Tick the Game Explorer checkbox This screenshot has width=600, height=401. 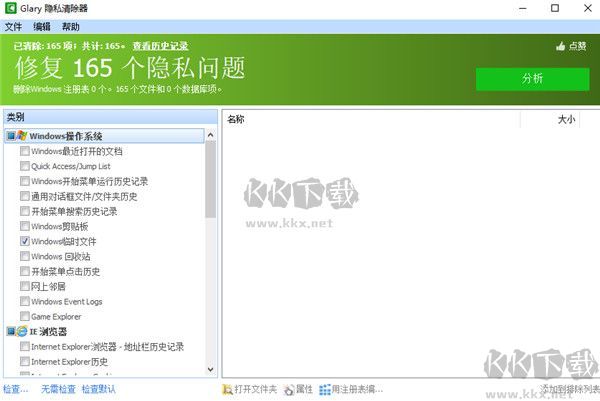coord(25,316)
